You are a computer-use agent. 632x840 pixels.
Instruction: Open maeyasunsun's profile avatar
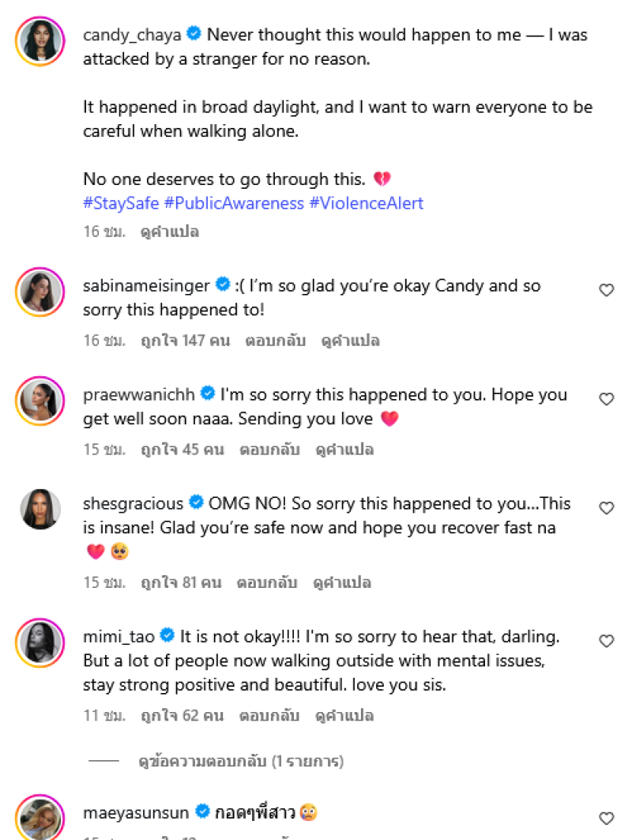[39, 818]
